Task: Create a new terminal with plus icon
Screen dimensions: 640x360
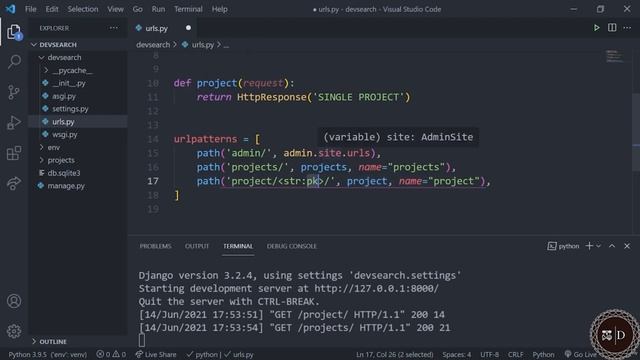Action: point(589,246)
